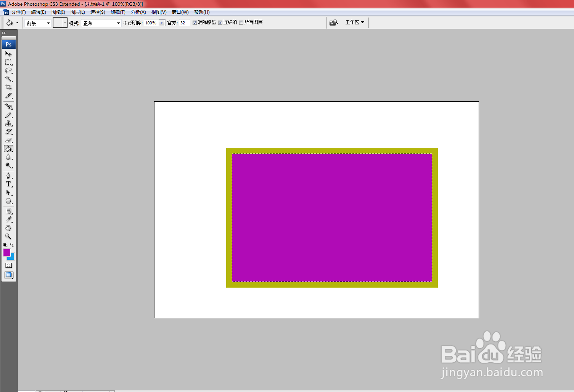This screenshot has width=574, height=392.
Task: Enable the all layers checkbox (所有图层)
Action: [241, 22]
